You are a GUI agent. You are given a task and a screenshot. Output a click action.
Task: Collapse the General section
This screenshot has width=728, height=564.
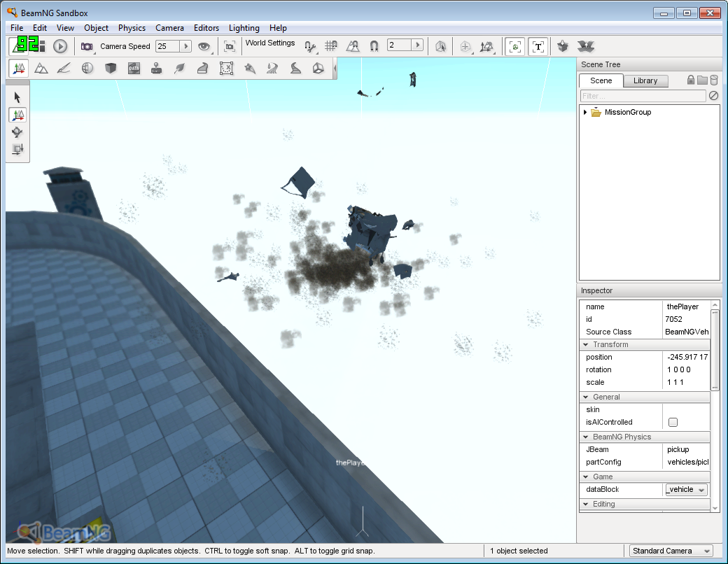[585, 397]
